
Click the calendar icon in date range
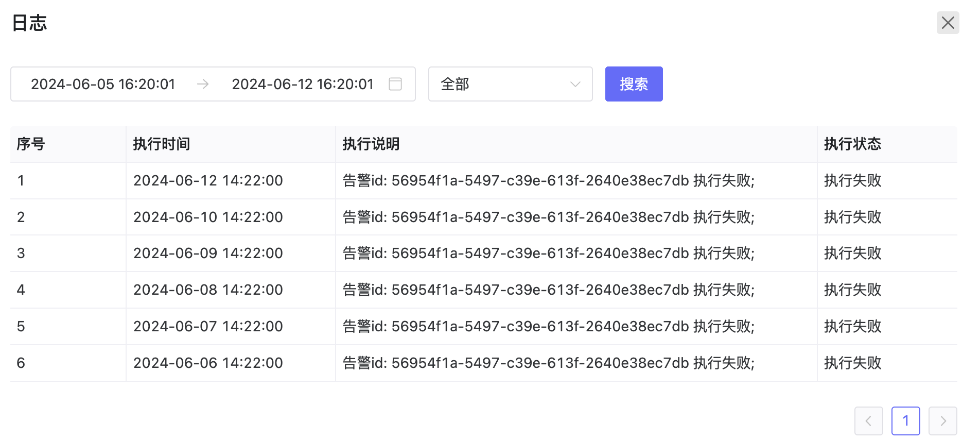[x=395, y=84]
